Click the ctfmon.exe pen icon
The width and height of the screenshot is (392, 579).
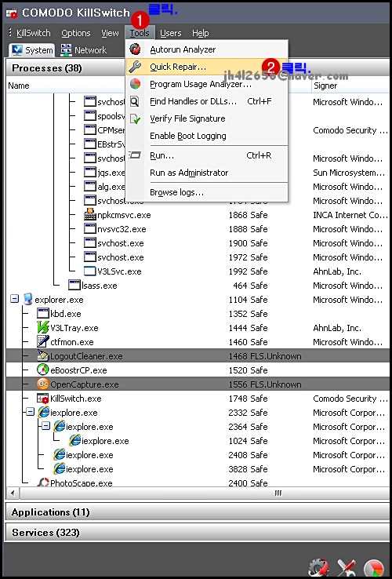[43, 341]
